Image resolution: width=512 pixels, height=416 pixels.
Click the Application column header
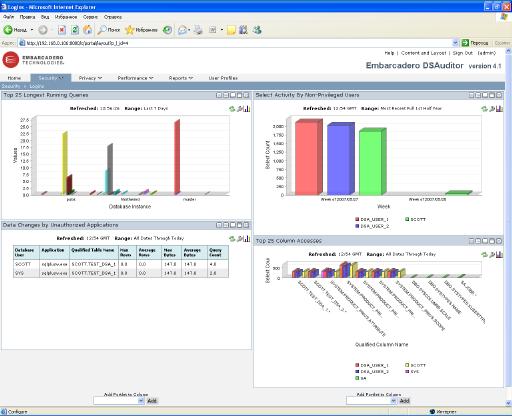click(x=54, y=252)
